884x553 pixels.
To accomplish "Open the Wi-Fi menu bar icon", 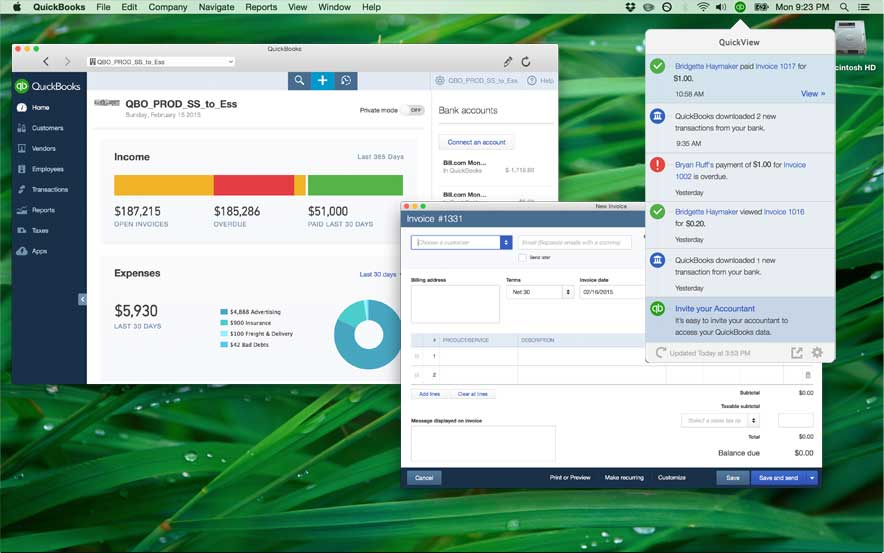I will (702, 7).
